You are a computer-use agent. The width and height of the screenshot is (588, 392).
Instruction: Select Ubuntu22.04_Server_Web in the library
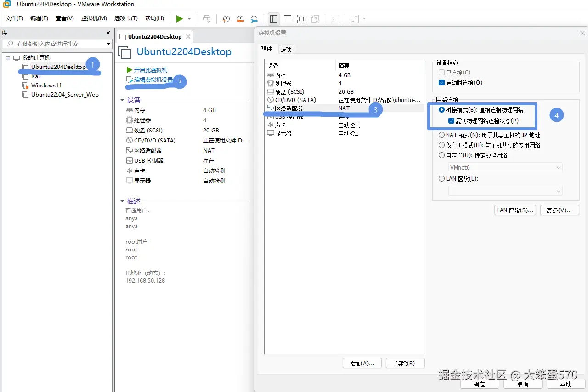pos(65,95)
